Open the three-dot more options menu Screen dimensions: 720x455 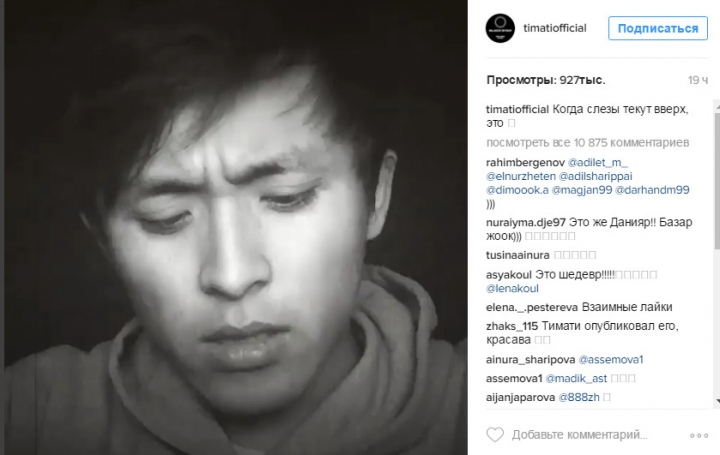coord(699,435)
